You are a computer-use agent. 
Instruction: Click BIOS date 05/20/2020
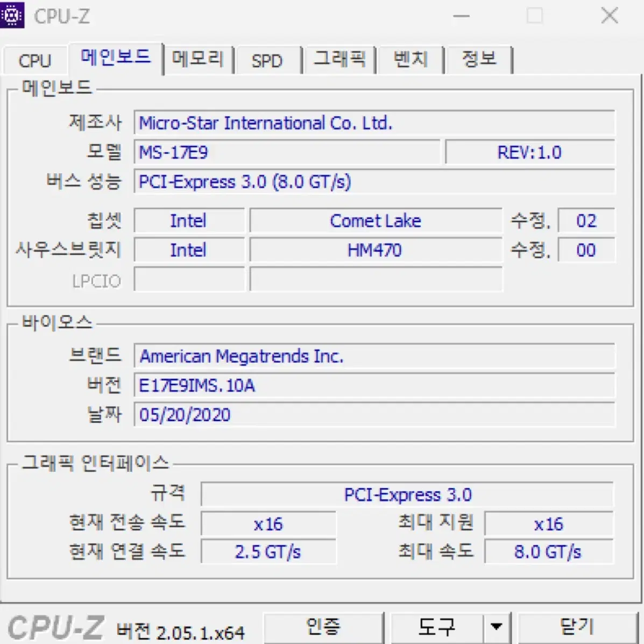point(374,415)
